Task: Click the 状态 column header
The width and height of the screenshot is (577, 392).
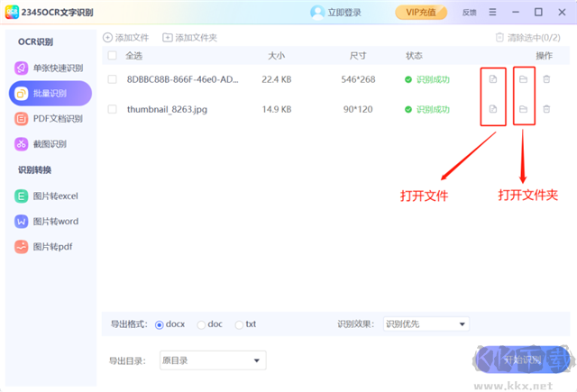Action: click(x=414, y=56)
